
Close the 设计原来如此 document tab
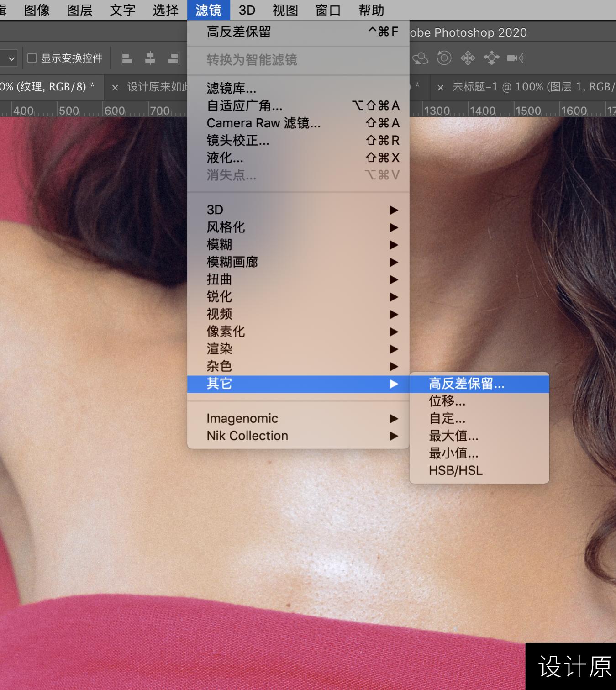pos(115,87)
